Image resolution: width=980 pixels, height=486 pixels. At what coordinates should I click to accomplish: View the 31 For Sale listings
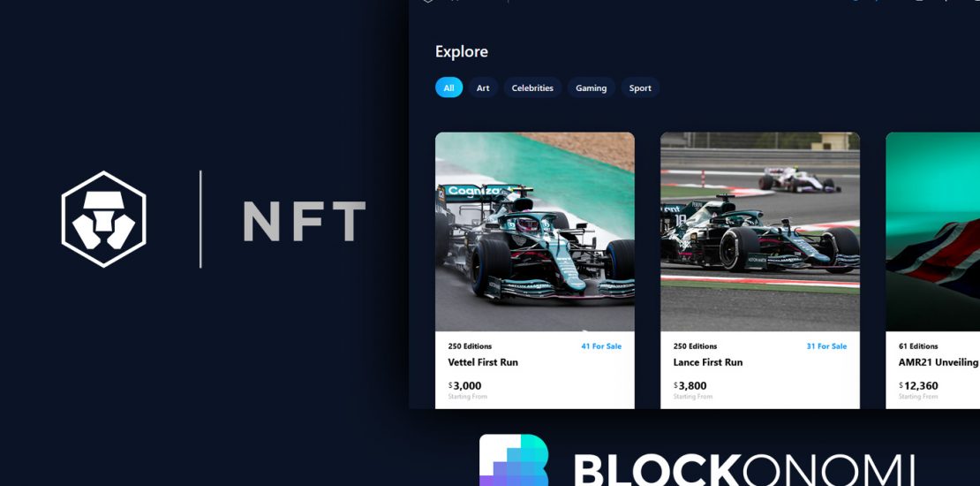[x=826, y=346]
